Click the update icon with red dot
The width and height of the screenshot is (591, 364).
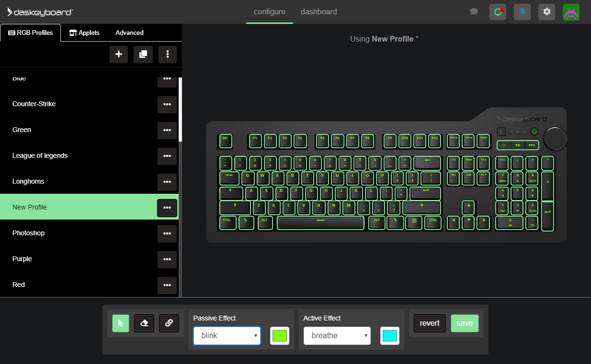point(498,12)
